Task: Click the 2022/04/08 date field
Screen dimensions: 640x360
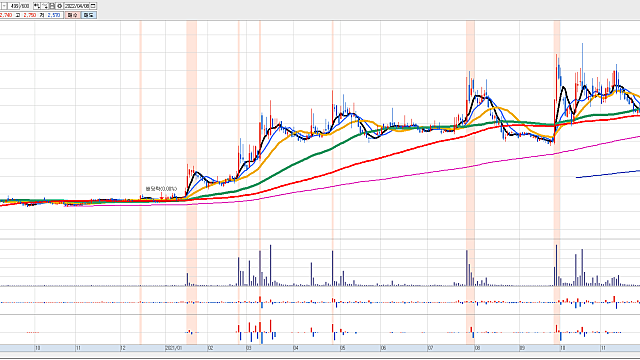Action: 76,6
